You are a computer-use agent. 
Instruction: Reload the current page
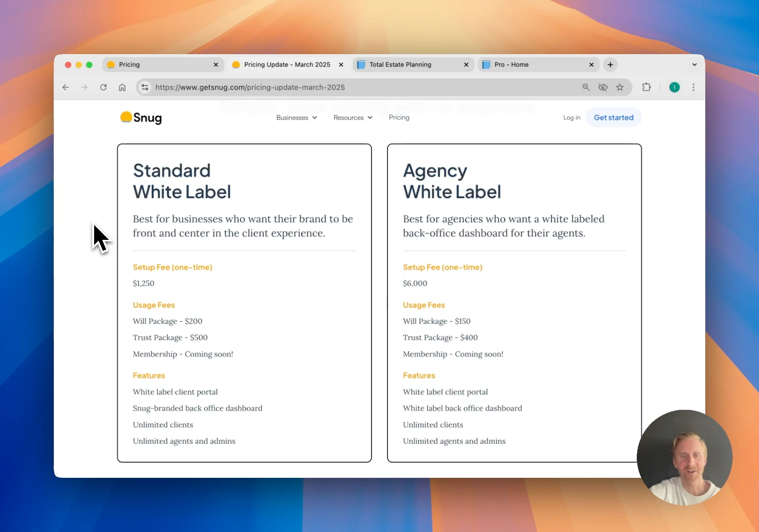tap(103, 87)
